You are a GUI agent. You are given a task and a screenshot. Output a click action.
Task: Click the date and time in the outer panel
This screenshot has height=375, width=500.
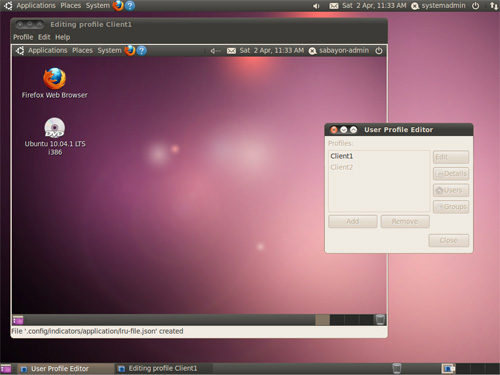(x=374, y=6)
